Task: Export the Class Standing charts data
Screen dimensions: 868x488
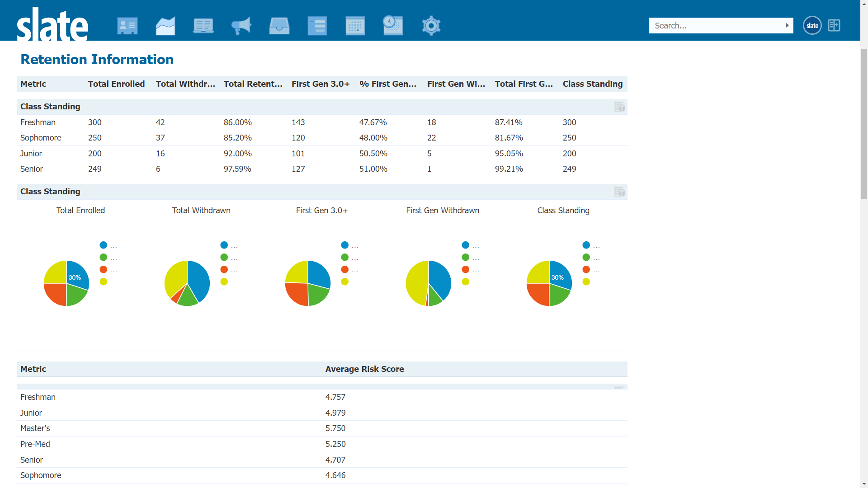Action: pyautogui.click(x=619, y=191)
